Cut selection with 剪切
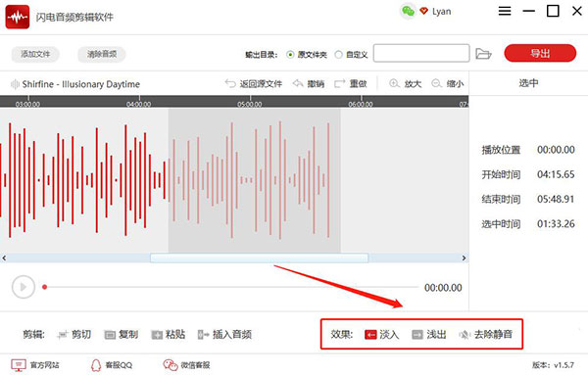Viewport: 588px width, 375px height. (74, 334)
